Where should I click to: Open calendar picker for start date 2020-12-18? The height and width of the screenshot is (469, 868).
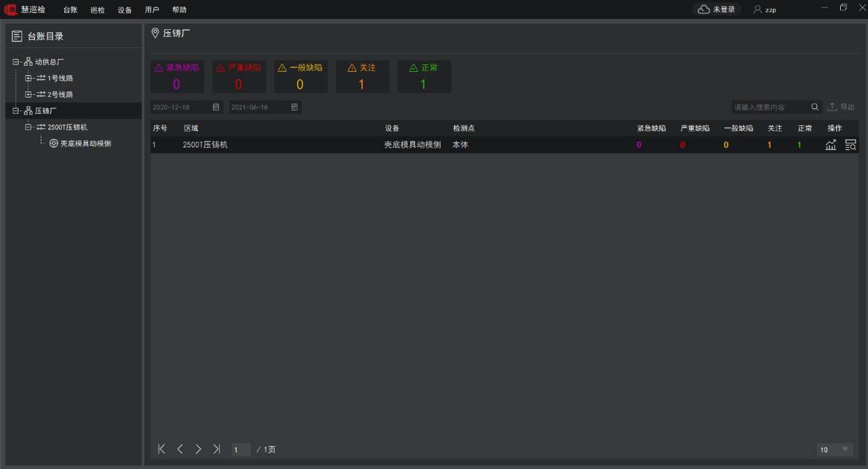point(216,107)
